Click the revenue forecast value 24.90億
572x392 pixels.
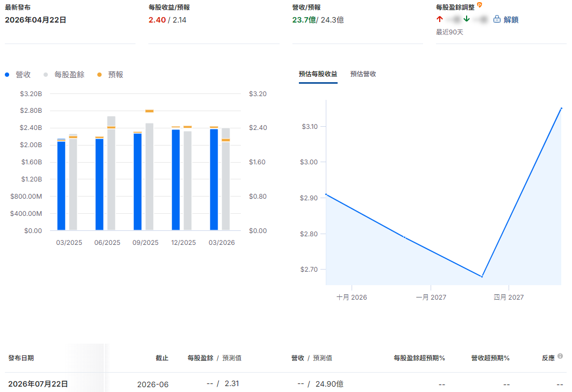330,384
